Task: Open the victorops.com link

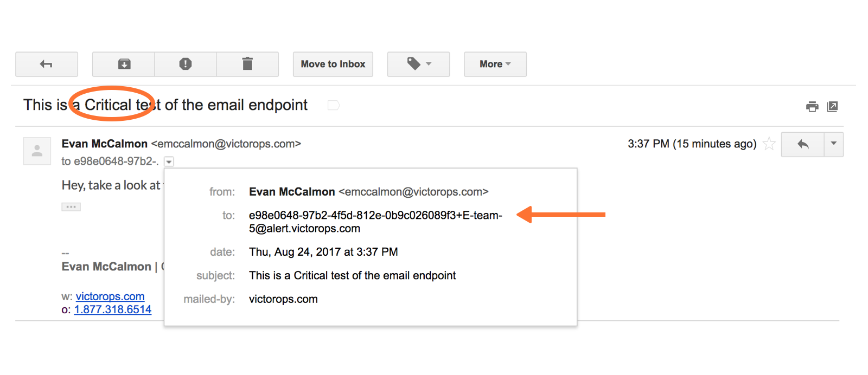Action: [x=110, y=296]
